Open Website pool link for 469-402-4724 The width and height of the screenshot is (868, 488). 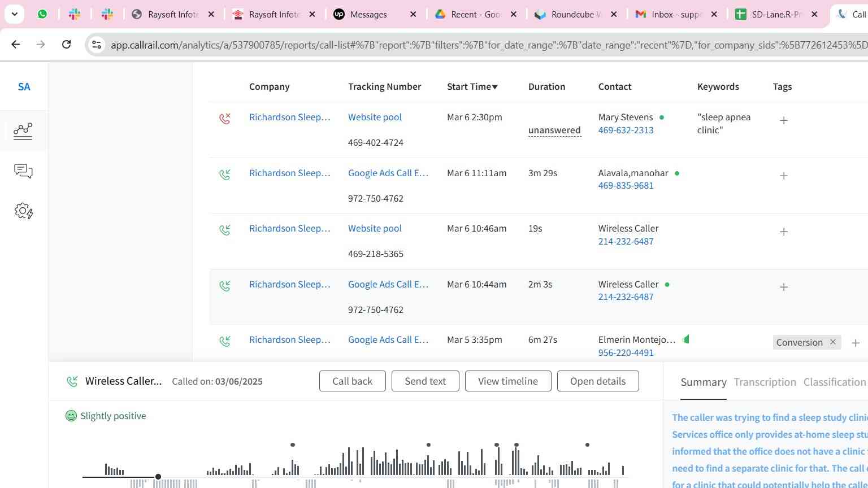tap(375, 117)
